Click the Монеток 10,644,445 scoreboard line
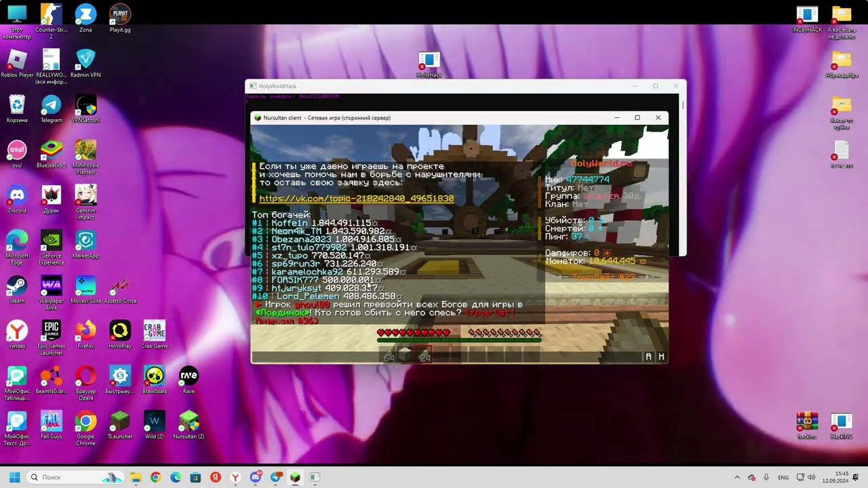The image size is (868, 488). click(596, 261)
